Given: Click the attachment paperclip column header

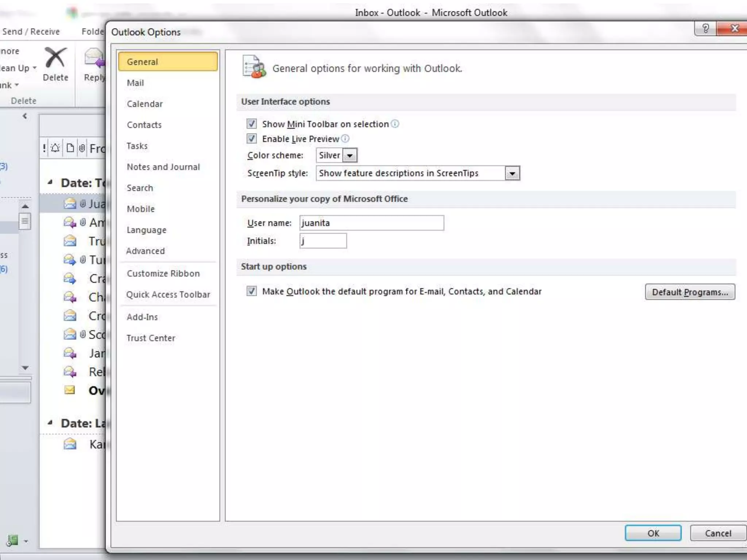Looking at the screenshot, I should (82, 148).
